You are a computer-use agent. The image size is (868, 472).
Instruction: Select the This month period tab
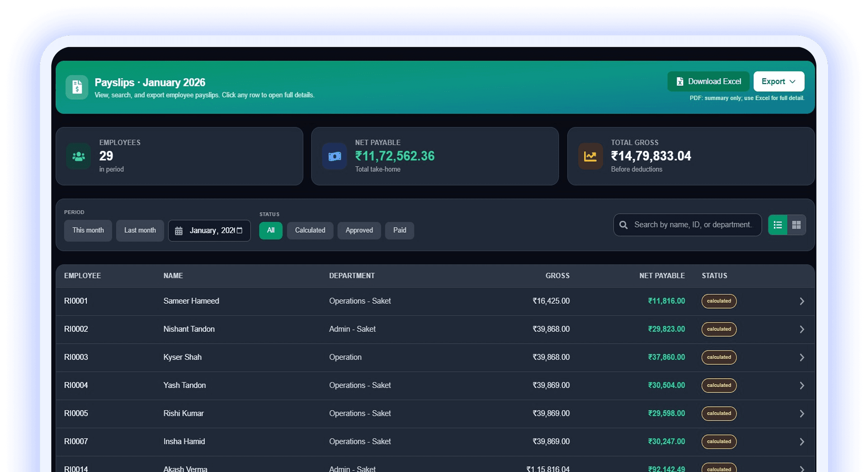(x=88, y=230)
